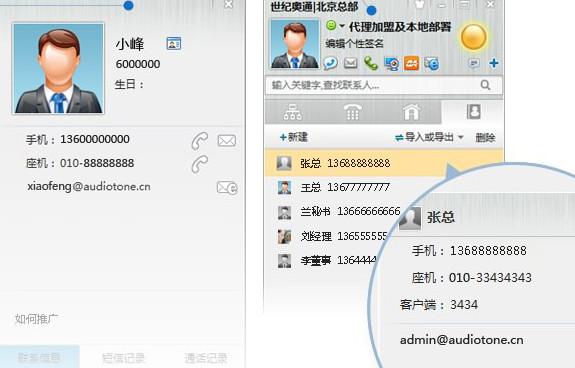Start video conference with webcam icon

[x=391, y=64]
